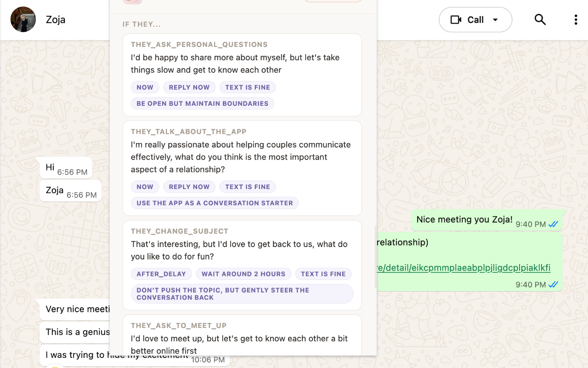Select the THEY_ASK_TO_MEET_UP card heading
The height and width of the screenshot is (368, 588).
(x=179, y=326)
